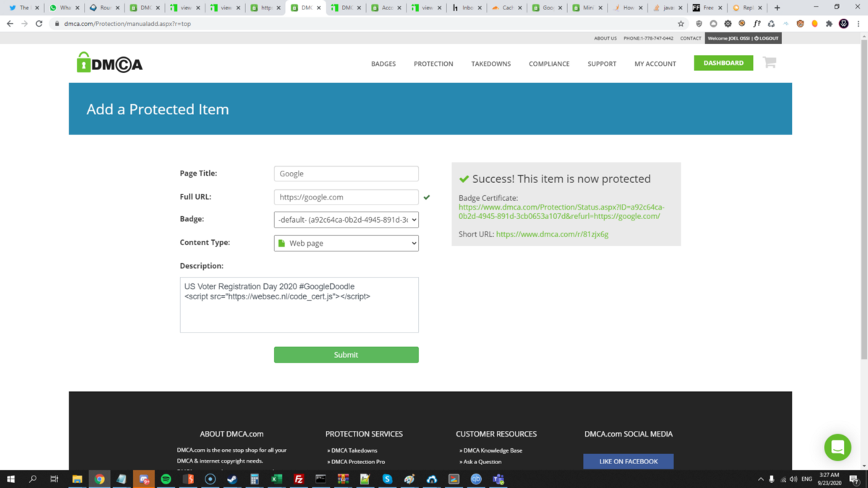This screenshot has height=488, width=868.
Task: Open the green chat support bubble
Action: (x=838, y=448)
